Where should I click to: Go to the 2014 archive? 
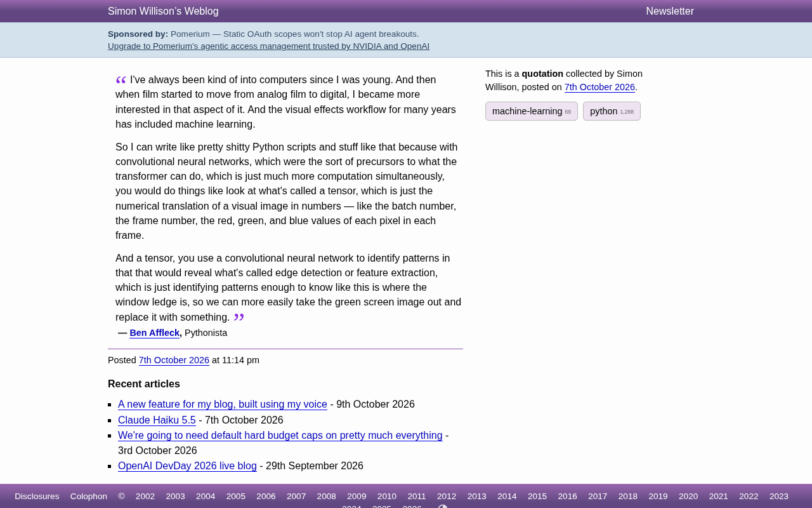[x=507, y=496]
